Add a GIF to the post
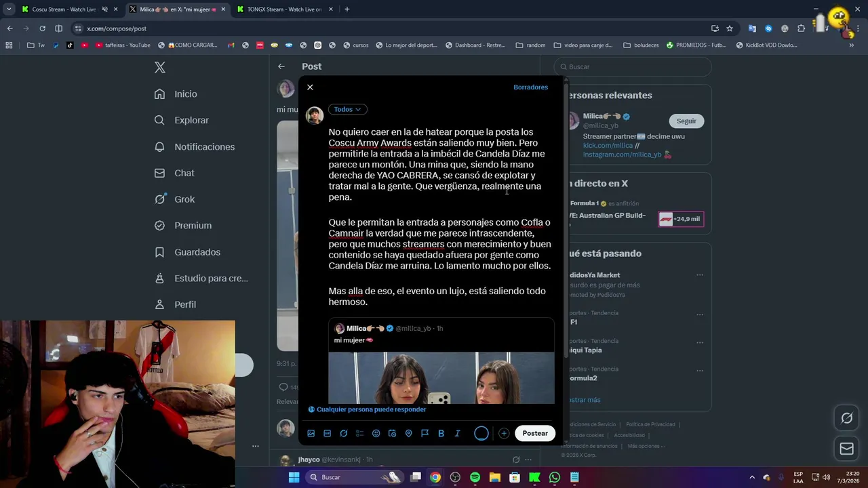 point(328,433)
